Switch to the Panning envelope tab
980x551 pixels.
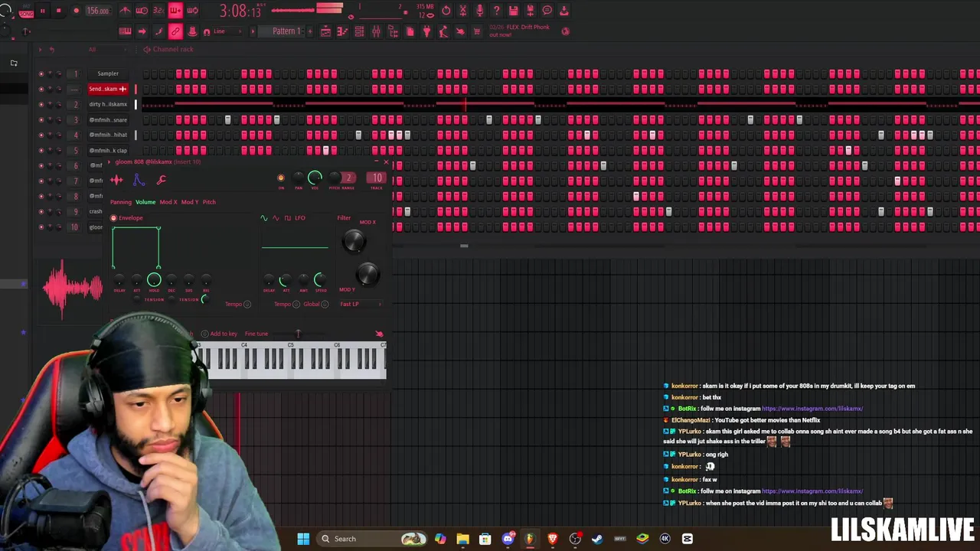(x=121, y=202)
